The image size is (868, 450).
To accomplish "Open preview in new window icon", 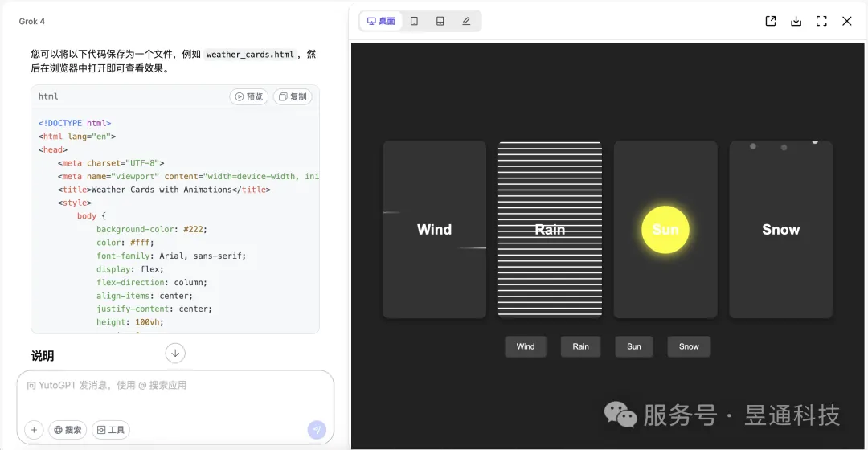I will click(771, 21).
